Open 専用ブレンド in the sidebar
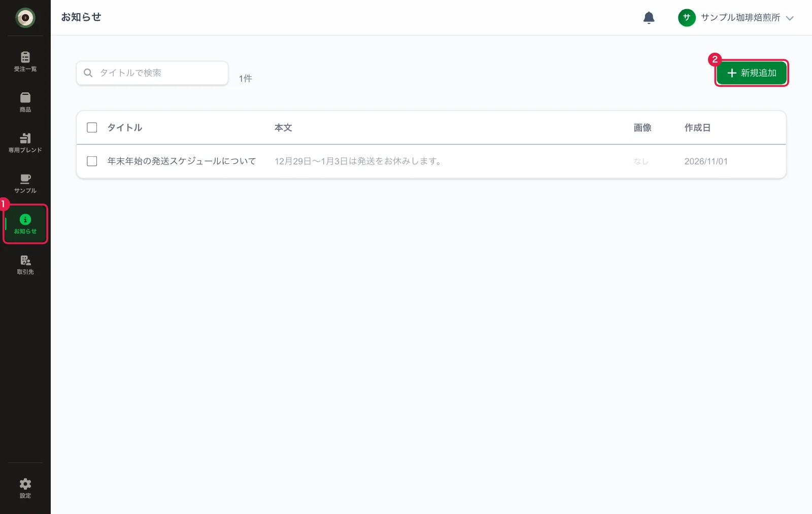812x514 pixels. pyautogui.click(x=25, y=143)
